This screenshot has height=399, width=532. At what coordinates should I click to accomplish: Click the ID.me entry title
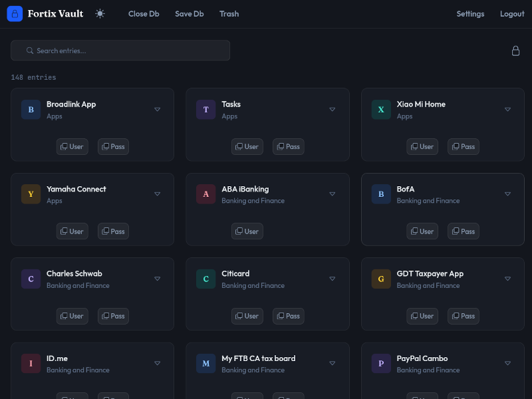(57, 358)
